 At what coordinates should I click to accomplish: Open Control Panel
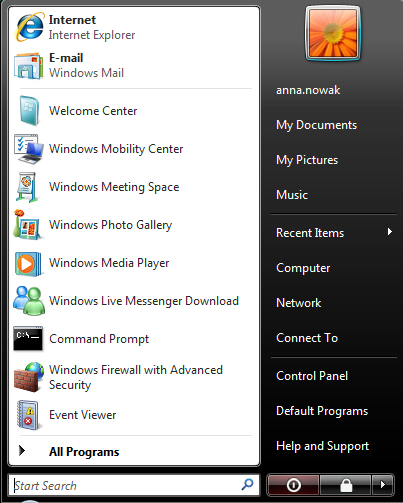coord(312,376)
